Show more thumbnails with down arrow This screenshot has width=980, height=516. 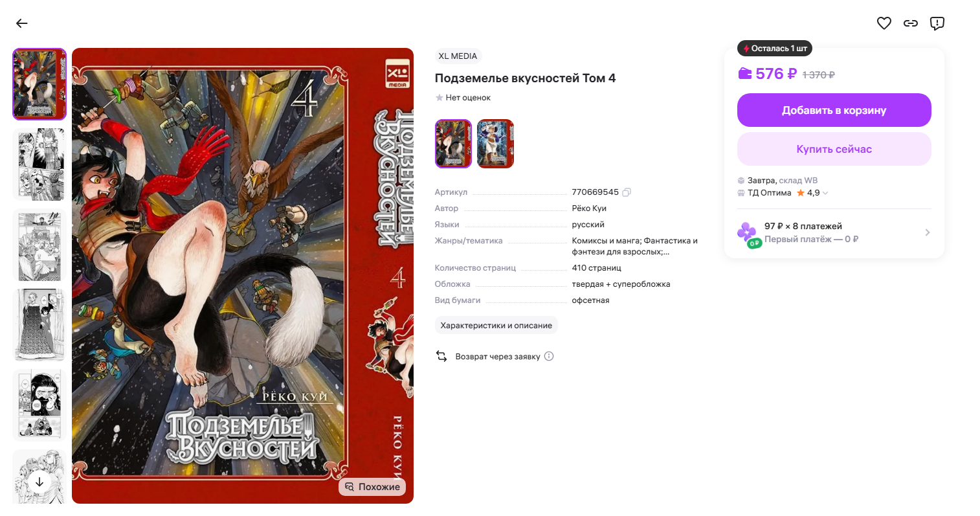[39, 482]
